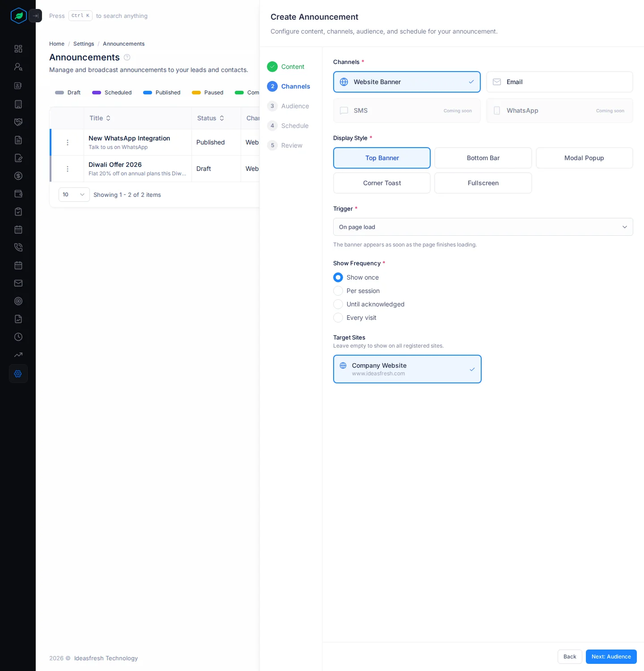Select the Per session frequency option
Viewport: 644px width, 671px height.
tap(356, 291)
